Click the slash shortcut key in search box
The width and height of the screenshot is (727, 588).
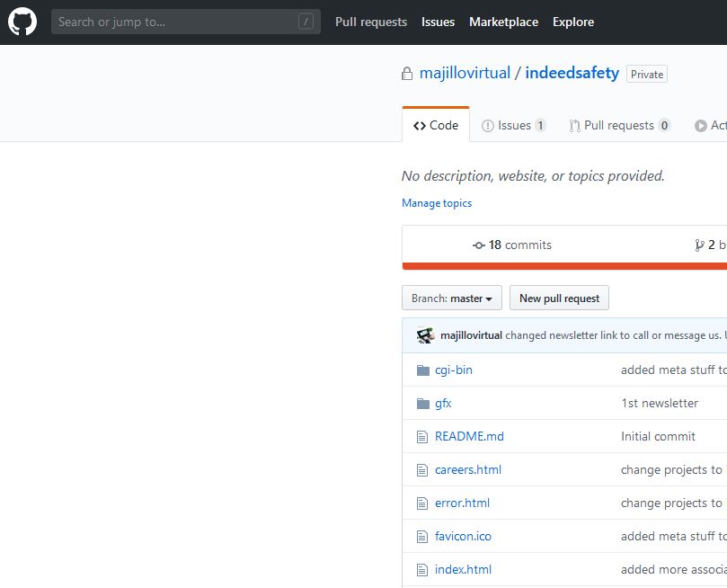tap(306, 22)
